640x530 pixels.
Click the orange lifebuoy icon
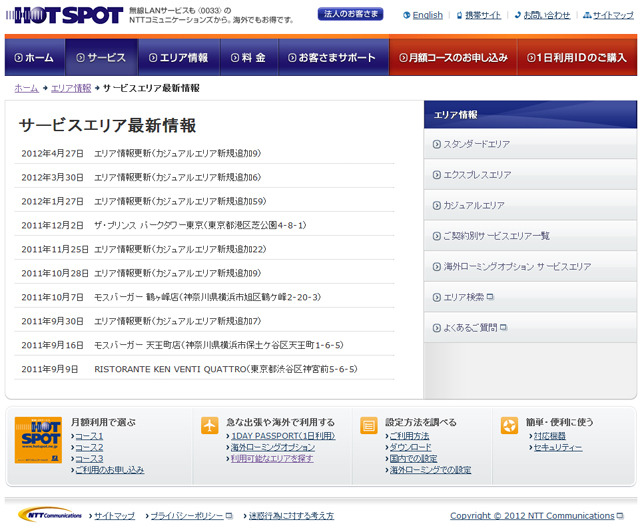click(509, 425)
